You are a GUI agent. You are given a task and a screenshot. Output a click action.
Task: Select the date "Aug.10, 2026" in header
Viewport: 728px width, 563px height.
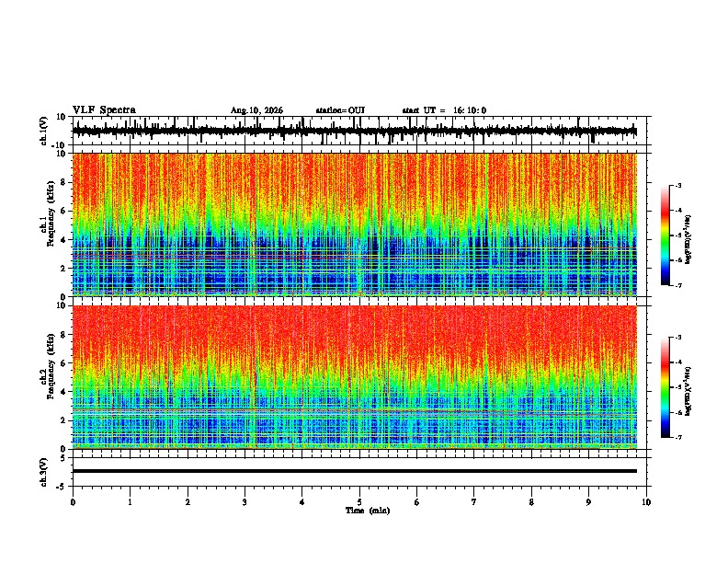pyautogui.click(x=256, y=110)
